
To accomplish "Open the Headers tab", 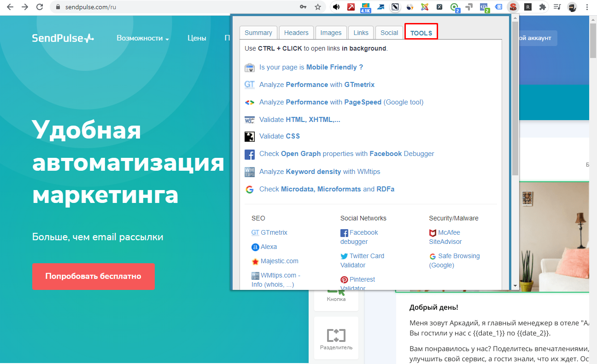I will tap(296, 33).
